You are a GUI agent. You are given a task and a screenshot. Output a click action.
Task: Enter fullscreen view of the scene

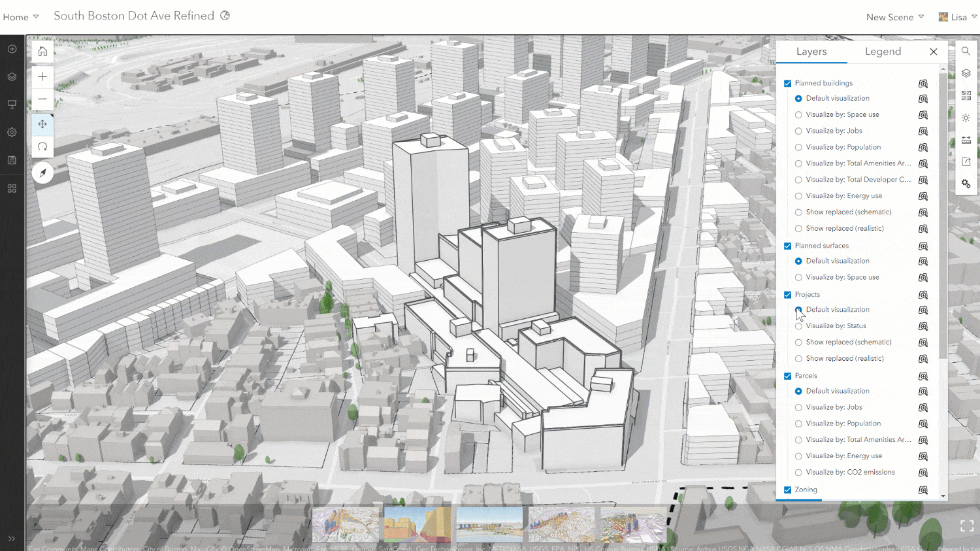pos(967,526)
